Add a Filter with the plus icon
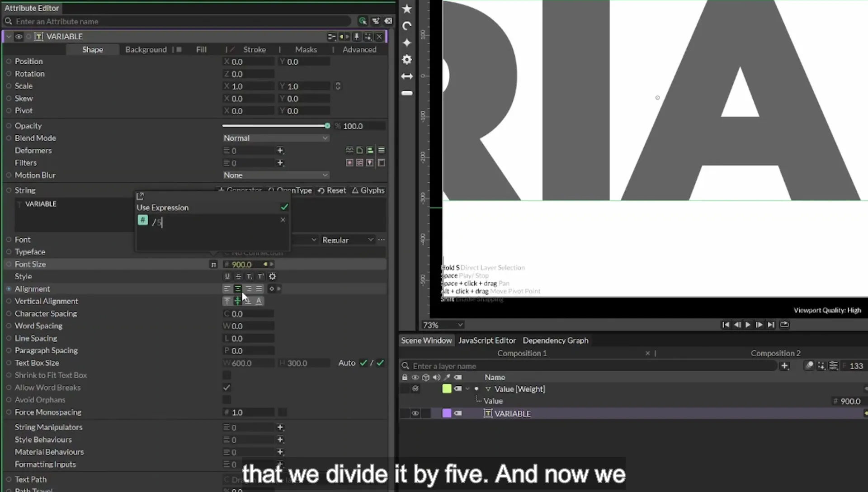Viewport: 868px width, 492px height. (x=280, y=163)
